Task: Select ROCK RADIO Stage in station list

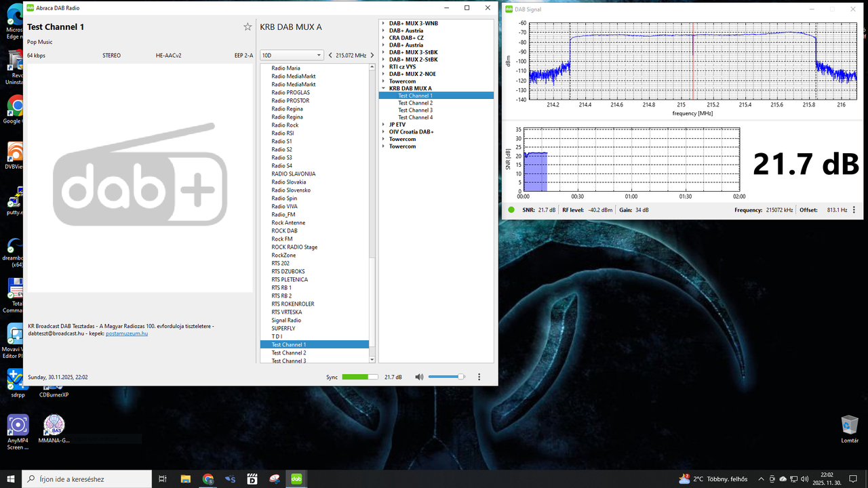Action: click(x=294, y=247)
